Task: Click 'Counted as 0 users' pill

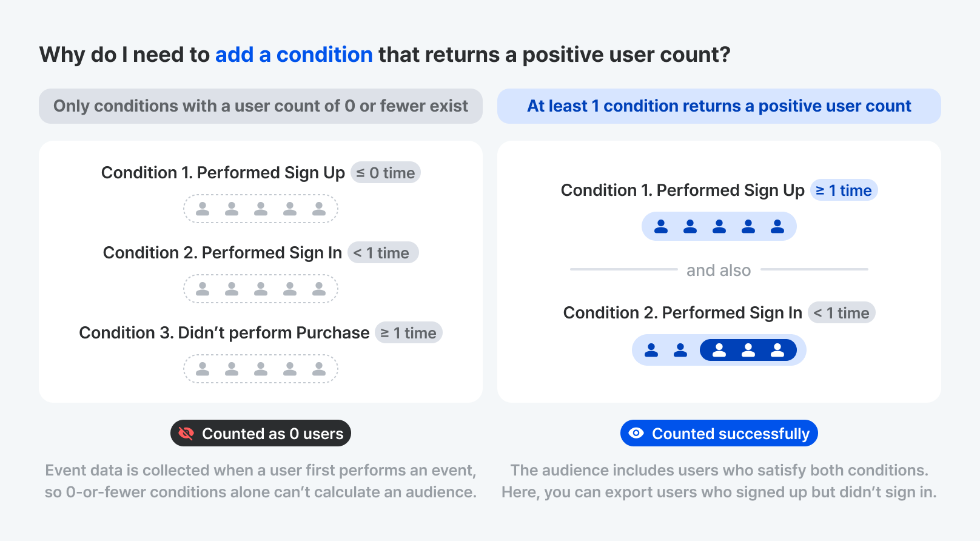Action: point(261,434)
